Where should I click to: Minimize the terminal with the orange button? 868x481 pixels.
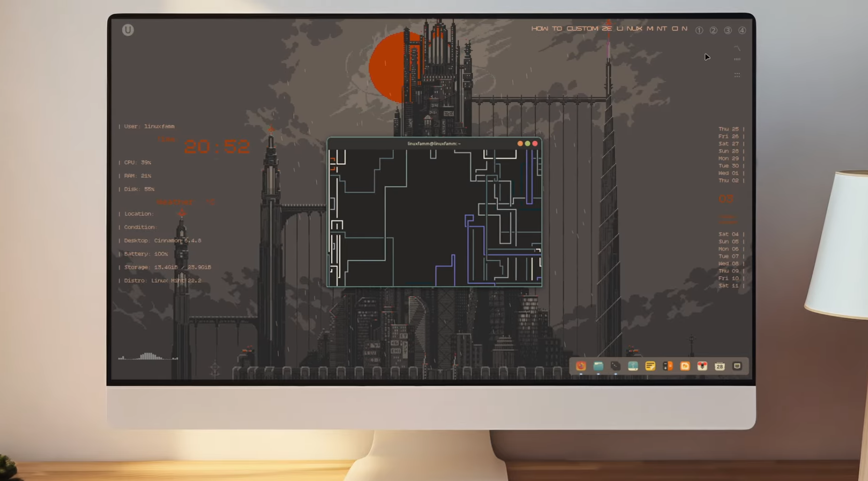point(520,144)
